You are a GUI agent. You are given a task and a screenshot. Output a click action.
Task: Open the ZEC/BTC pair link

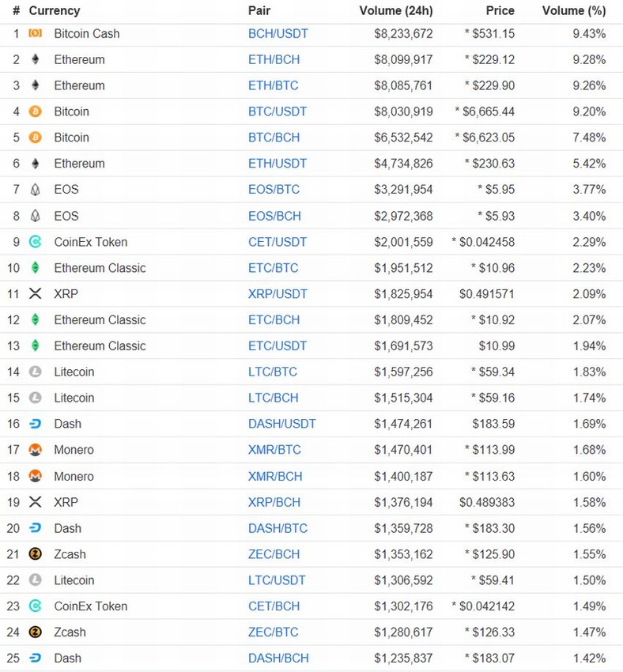[x=274, y=632]
